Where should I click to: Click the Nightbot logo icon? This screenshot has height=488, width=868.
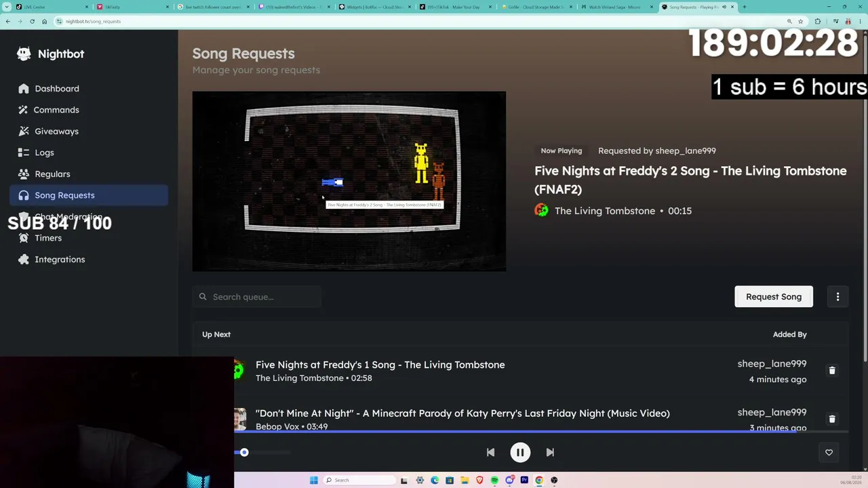[x=24, y=54]
